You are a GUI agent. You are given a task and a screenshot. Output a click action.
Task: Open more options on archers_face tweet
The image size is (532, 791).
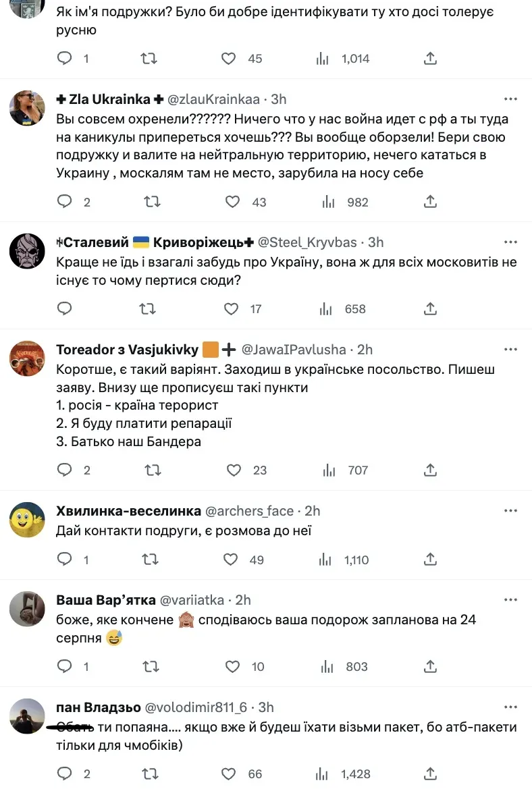512,511
